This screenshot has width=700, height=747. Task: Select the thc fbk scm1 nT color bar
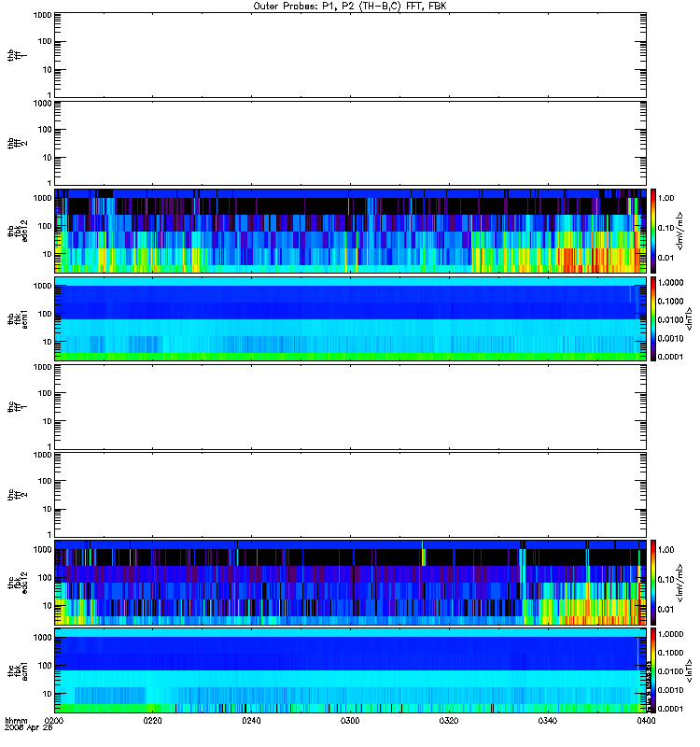click(653, 670)
